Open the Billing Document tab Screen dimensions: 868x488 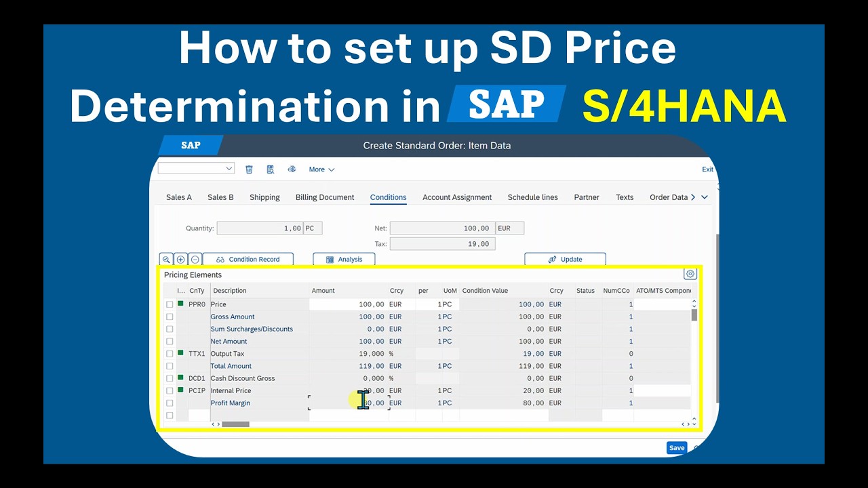tap(325, 197)
